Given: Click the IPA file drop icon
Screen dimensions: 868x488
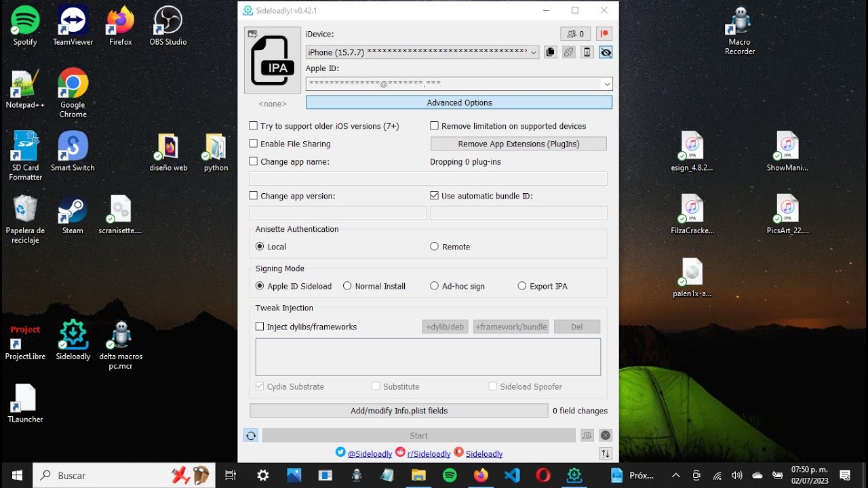Looking at the screenshot, I should pos(273,60).
